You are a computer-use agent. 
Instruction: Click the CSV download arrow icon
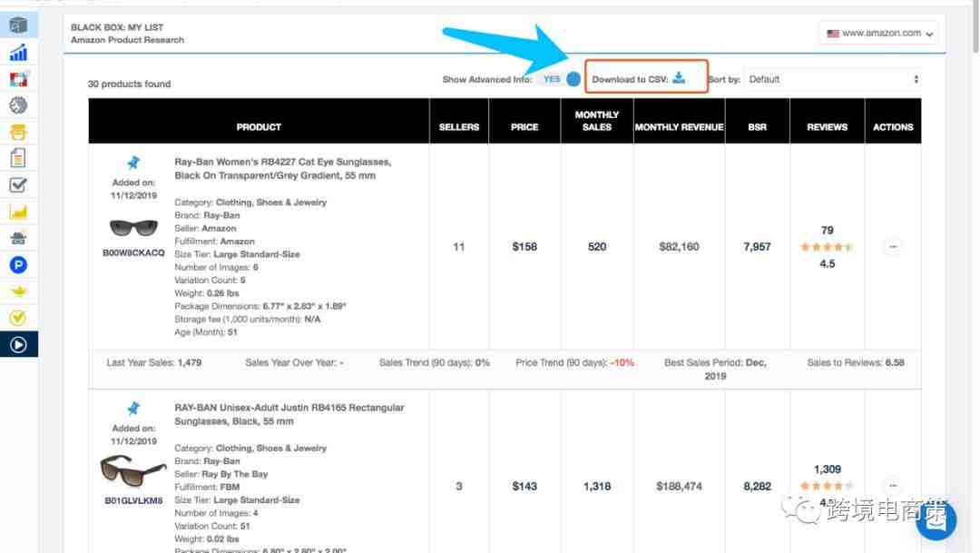[679, 78]
